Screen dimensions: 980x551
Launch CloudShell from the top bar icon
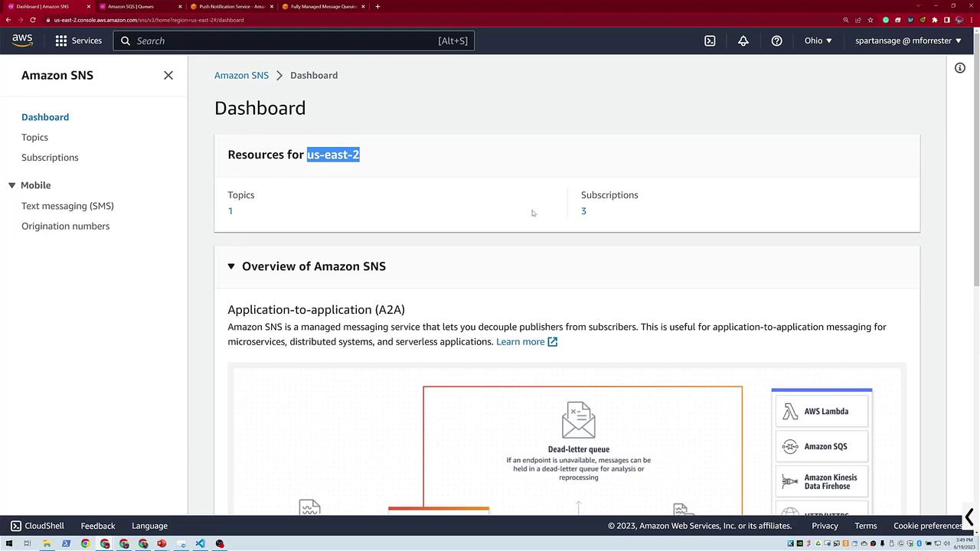coord(710,41)
